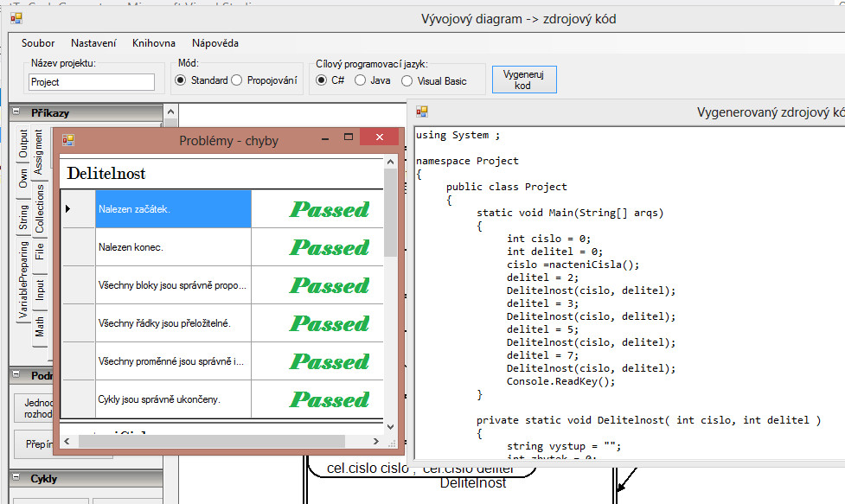
Task: Click the Vygenerovaný zdrojový kód window icon
Action: tap(422, 112)
